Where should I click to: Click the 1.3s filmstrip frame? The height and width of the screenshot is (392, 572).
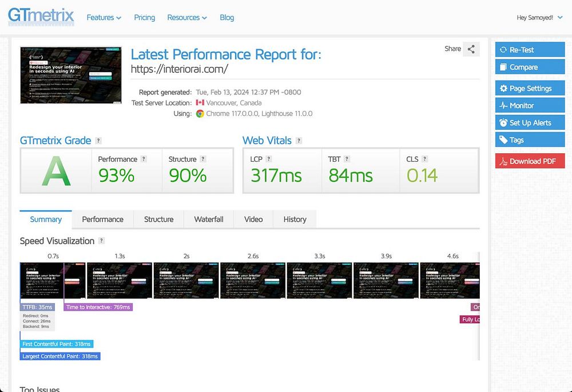[x=120, y=281]
